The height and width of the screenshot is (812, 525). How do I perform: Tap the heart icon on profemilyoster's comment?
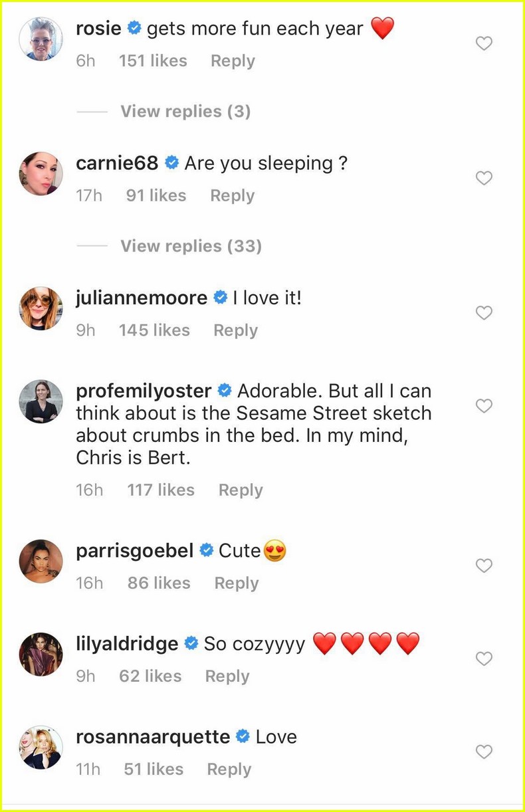484,406
